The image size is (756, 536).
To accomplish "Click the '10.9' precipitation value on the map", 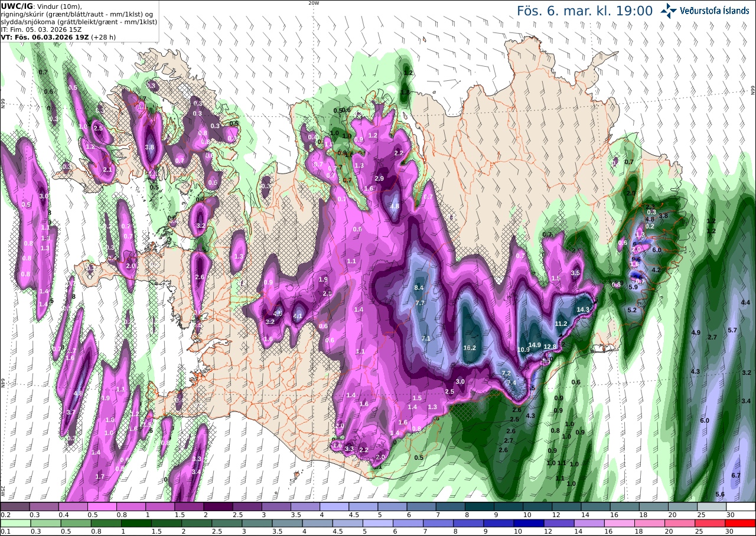I will tap(523, 349).
